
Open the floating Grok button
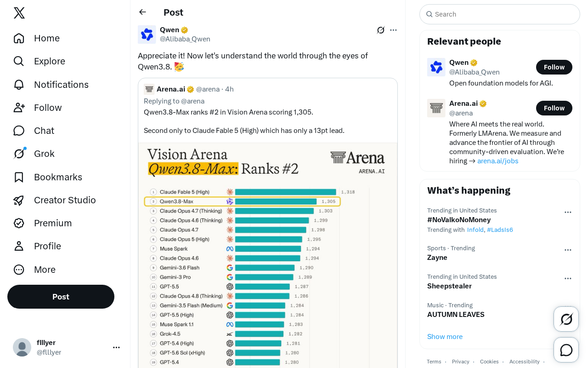pyautogui.click(x=566, y=319)
